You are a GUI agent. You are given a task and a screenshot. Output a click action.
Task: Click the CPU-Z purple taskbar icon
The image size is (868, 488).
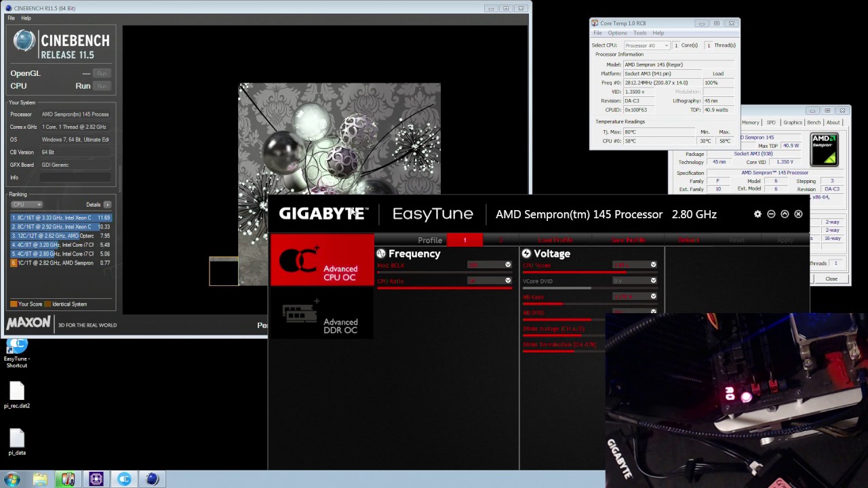pyautogui.click(x=96, y=479)
